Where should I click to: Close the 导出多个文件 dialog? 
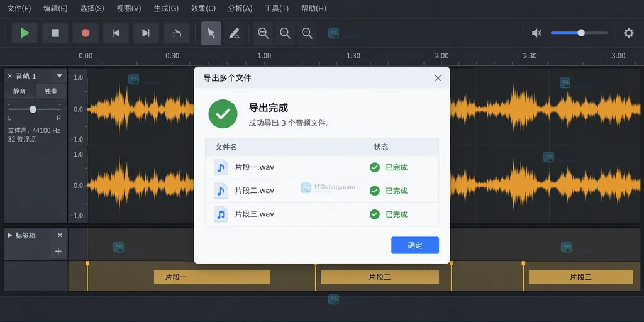[x=438, y=78]
